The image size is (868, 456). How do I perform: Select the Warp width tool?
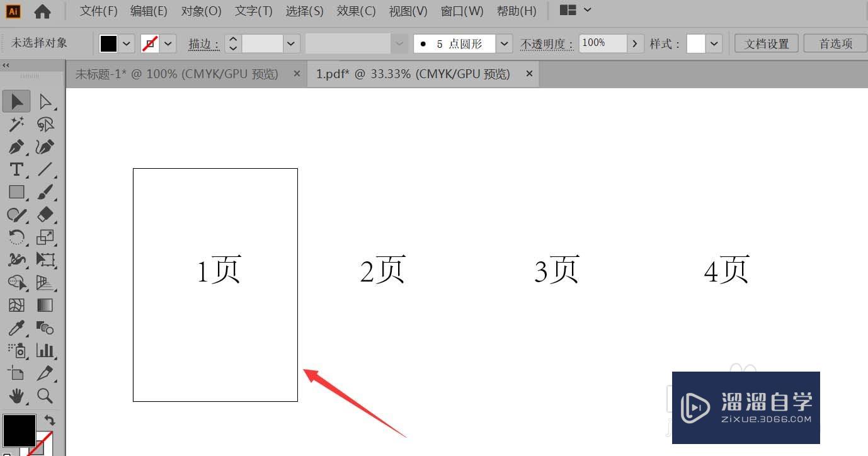(x=16, y=259)
